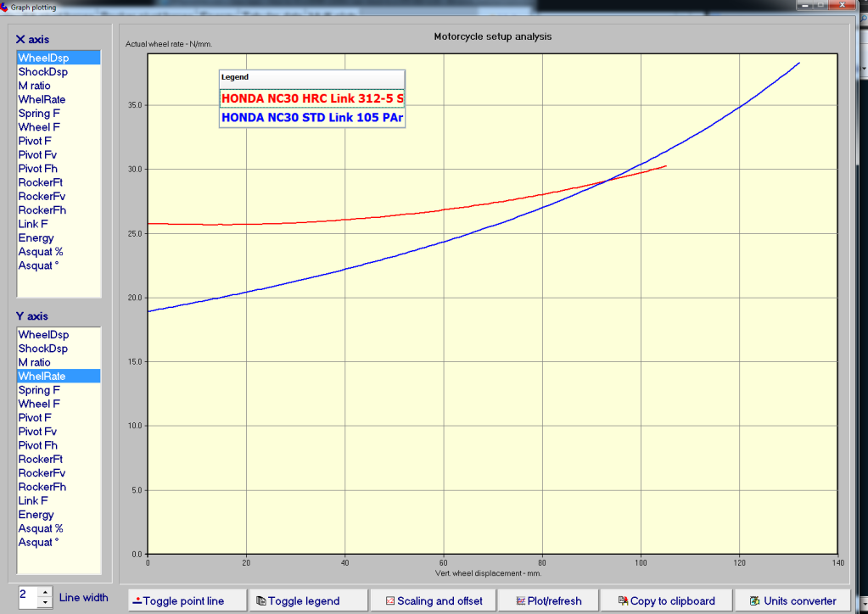Click the Toggle legend button
This screenshot has width=868, height=614.
point(308,600)
